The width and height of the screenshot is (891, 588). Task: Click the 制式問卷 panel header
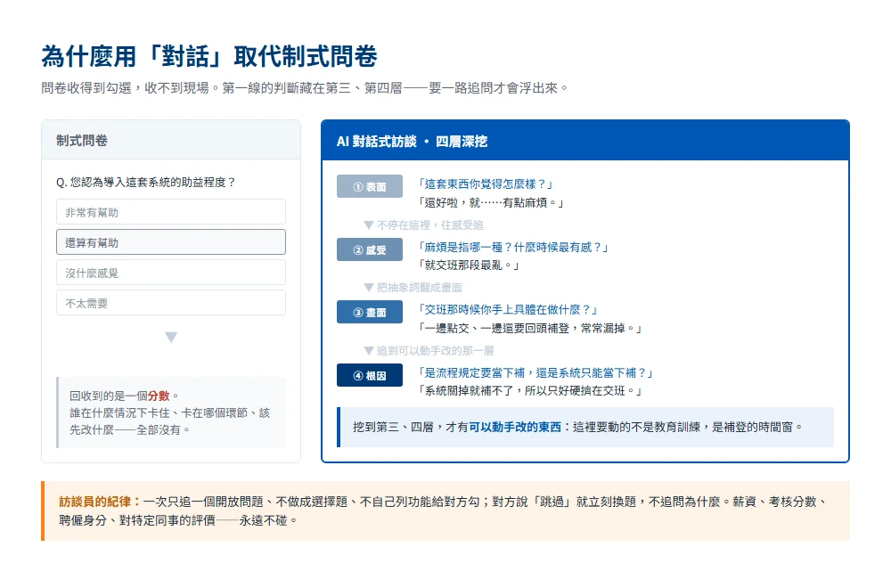[x=171, y=141]
